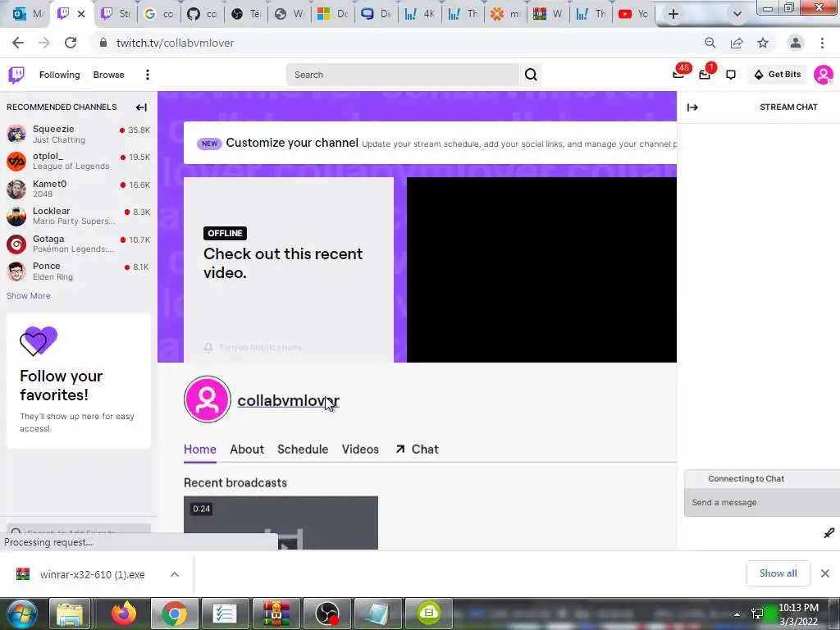
Task: Open winrar-x32-610 (1).exe download
Action: pyautogui.click(x=92, y=575)
